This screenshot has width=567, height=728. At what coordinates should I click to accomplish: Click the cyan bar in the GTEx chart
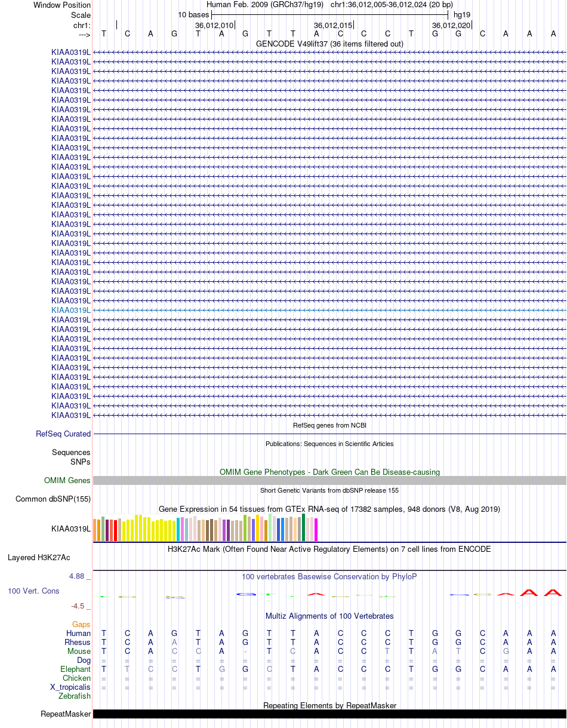[178, 530]
